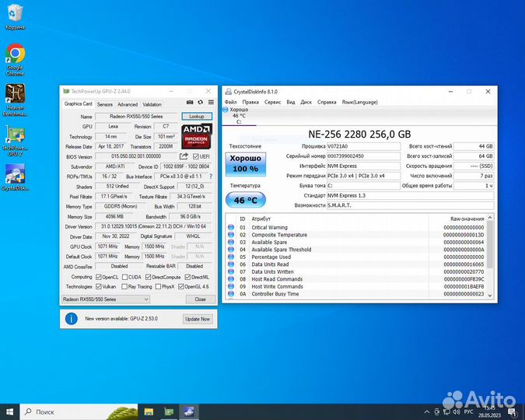Switch to the Sensors tab
Screen dimensions: 525x420
coord(105,104)
